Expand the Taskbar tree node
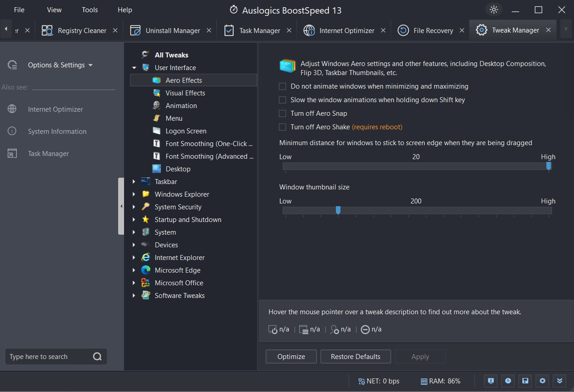Image resolution: width=574 pixels, height=392 pixels. click(134, 182)
